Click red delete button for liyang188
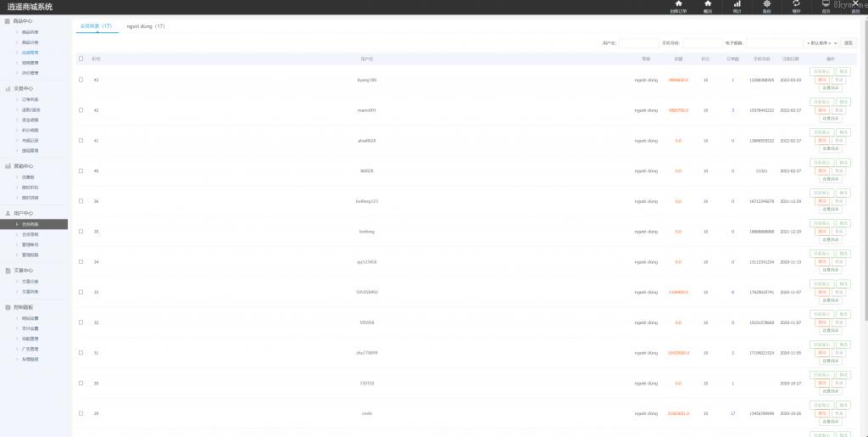868x437 pixels. tap(822, 80)
